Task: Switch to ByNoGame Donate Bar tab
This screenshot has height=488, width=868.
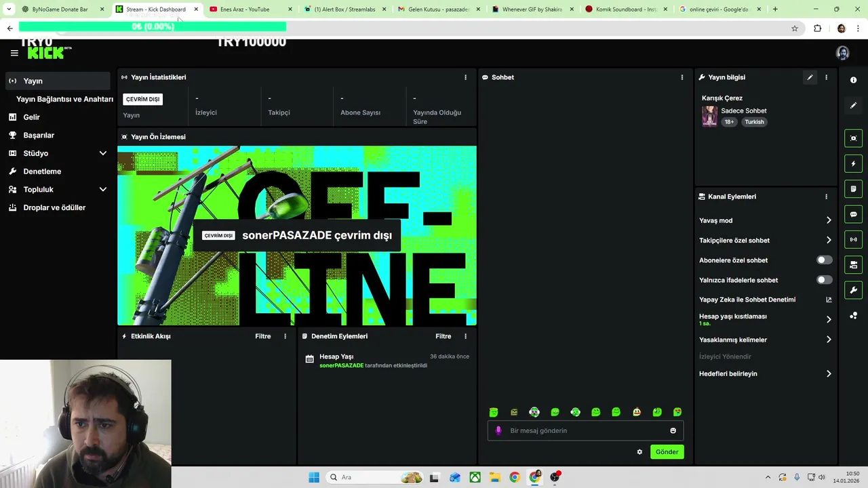Action: [x=60, y=9]
